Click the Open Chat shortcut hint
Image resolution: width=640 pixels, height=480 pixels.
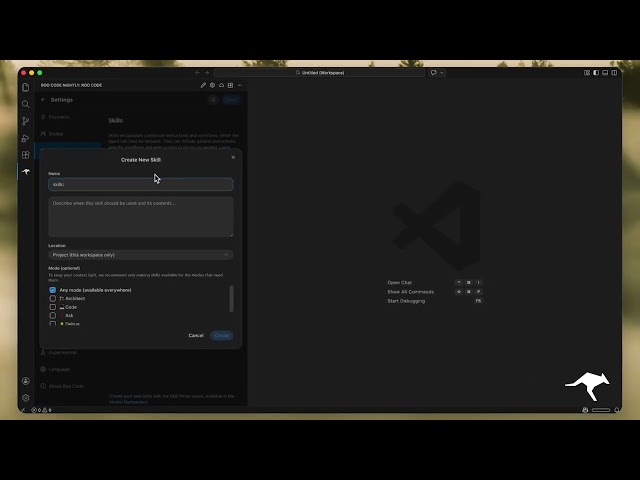click(x=434, y=282)
